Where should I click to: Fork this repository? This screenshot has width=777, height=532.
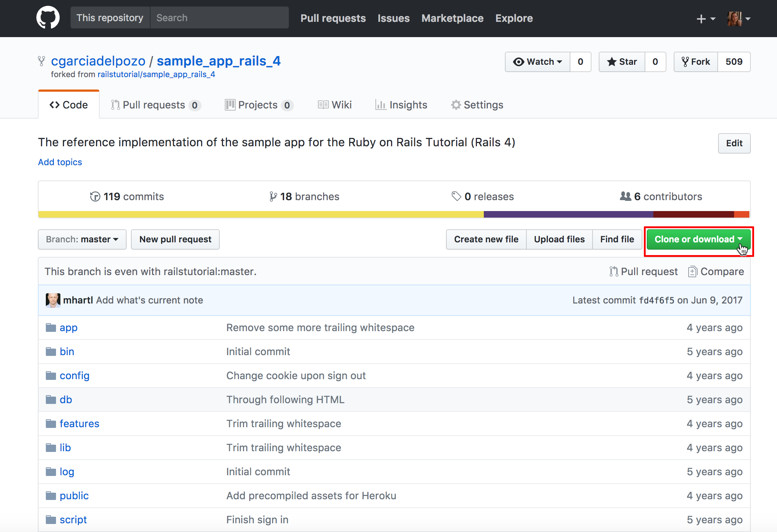(696, 62)
